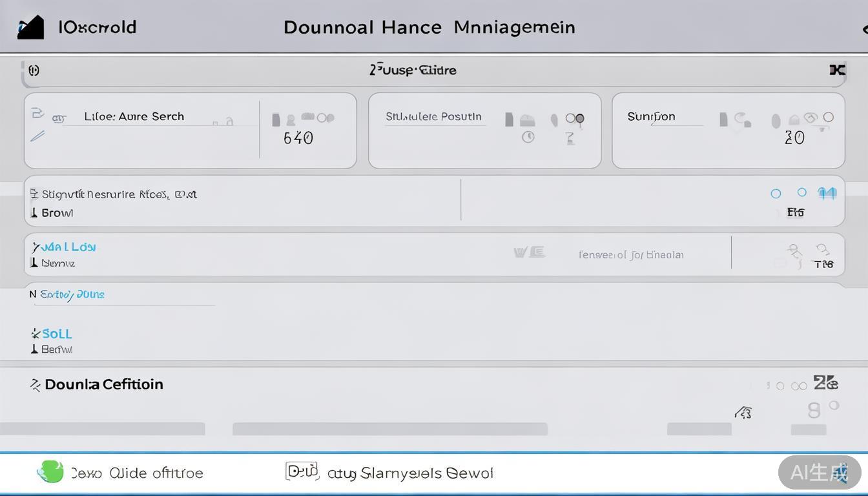Image resolution: width=868 pixels, height=496 pixels.
Task: Click the round icon left of 2Fuuse Giidre
Action: pyautogui.click(x=34, y=70)
